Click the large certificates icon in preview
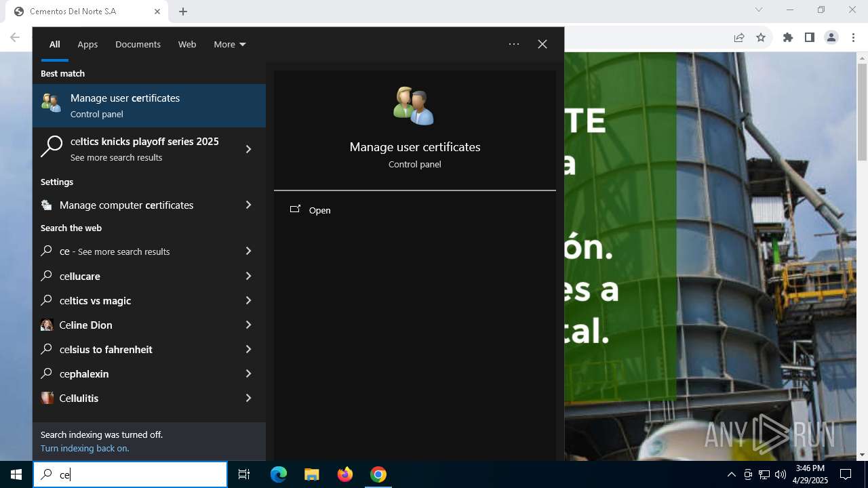 click(x=414, y=106)
